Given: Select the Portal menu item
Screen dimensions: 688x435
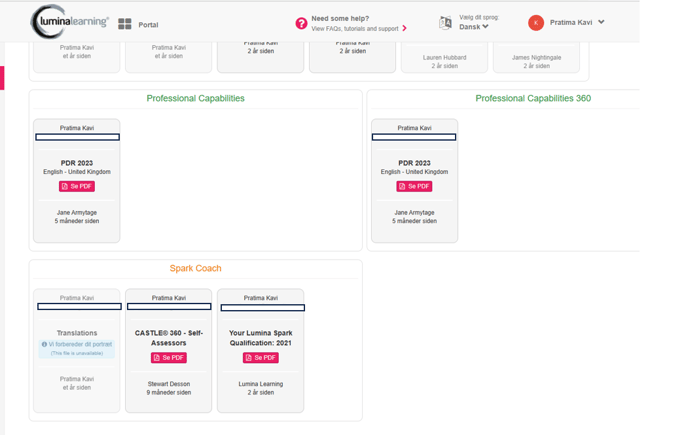Looking at the screenshot, I should click(x=148, y=25).
